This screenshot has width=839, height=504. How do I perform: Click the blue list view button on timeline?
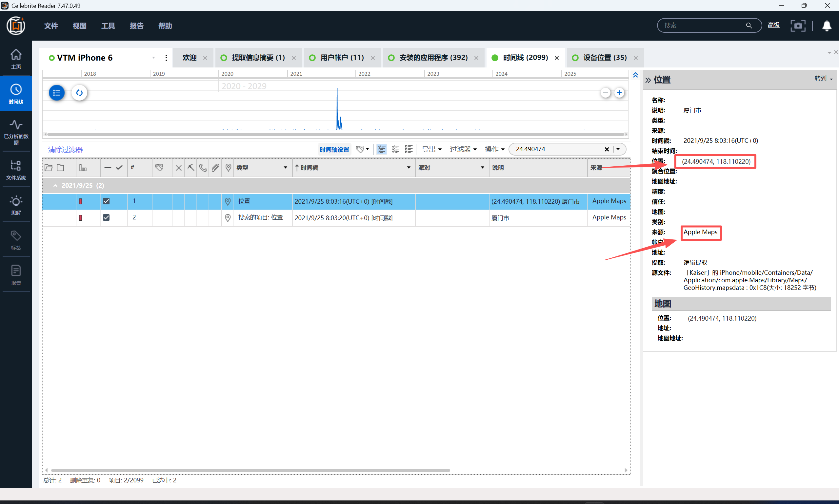coord(57,93)
